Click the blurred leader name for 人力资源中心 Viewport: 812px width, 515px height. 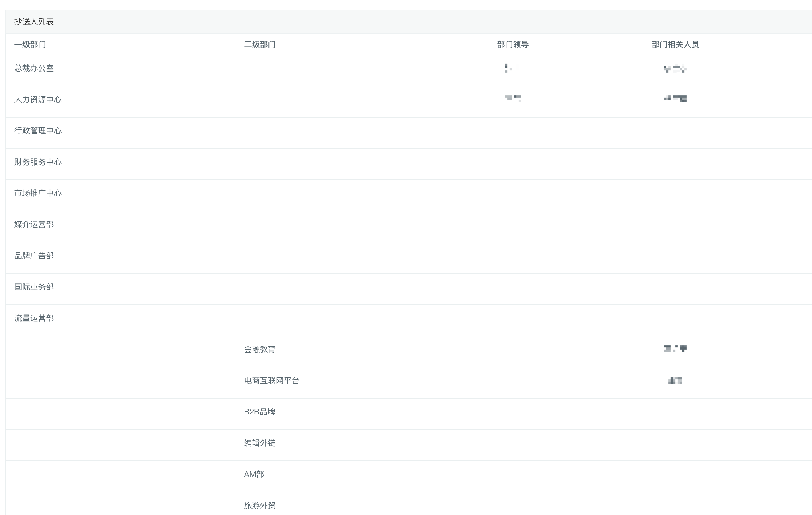513,98
